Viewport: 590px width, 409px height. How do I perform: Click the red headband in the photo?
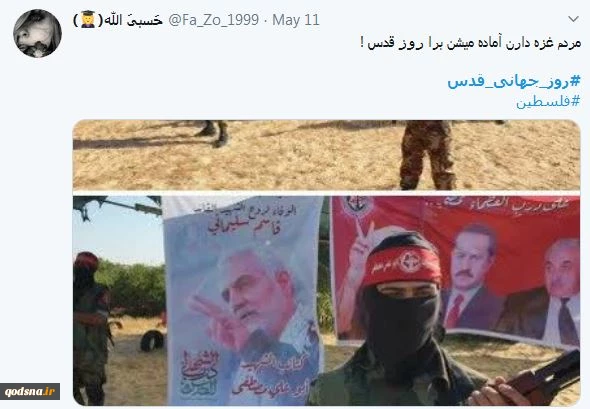pos(402,265)
